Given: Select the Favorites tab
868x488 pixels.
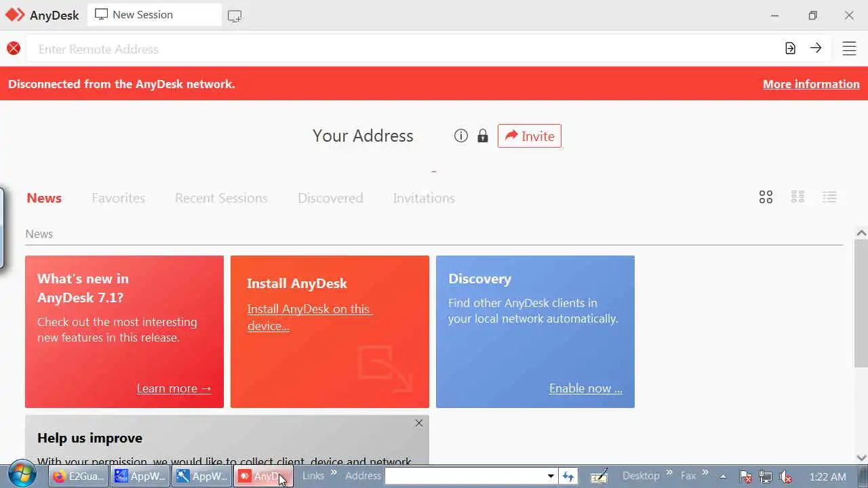Looking at the screenshot, I should point(119,198).
